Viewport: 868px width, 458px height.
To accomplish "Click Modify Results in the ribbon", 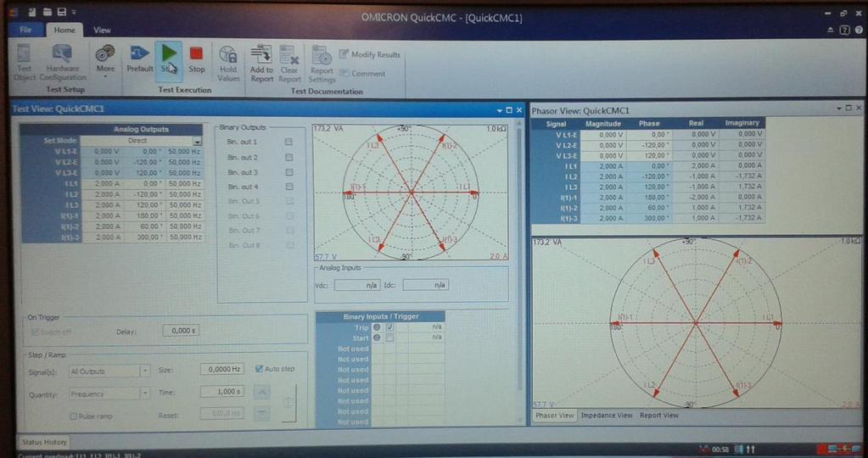I will coord(369,54).
